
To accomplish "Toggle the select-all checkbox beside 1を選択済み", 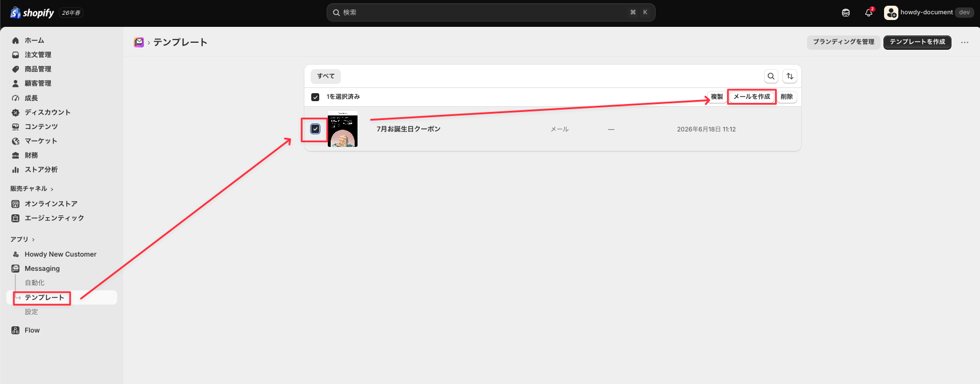I will click(x=315, y=97).
